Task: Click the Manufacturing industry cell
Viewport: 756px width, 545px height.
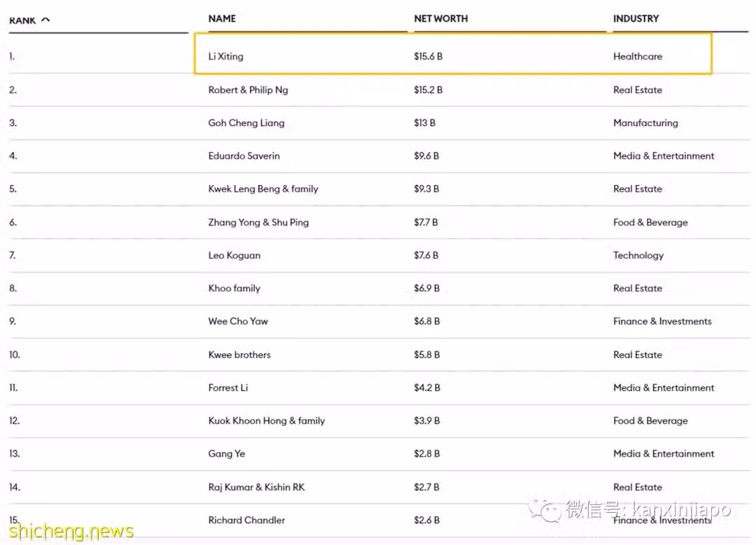Action: coord(645,123)
